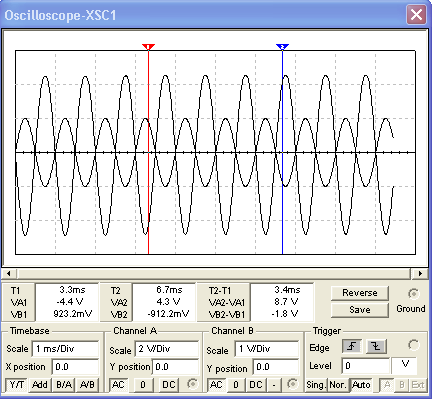
Task: Click Channel B Scale field 1 V/Div
Action: pos(267,349)
